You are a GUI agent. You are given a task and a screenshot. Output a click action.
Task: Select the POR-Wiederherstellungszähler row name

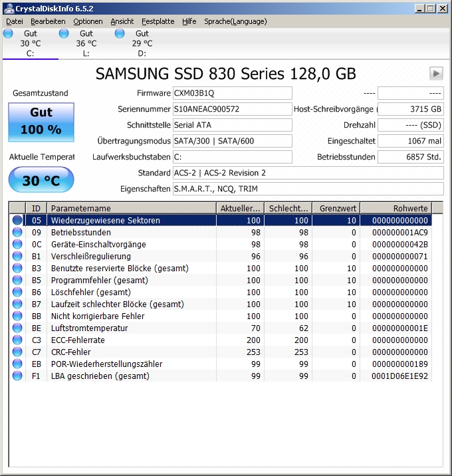(106, 364)
